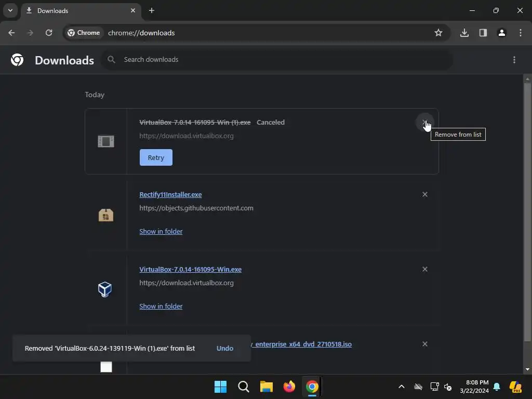Open Rectify11Installer.exe file link

point(170,194)
